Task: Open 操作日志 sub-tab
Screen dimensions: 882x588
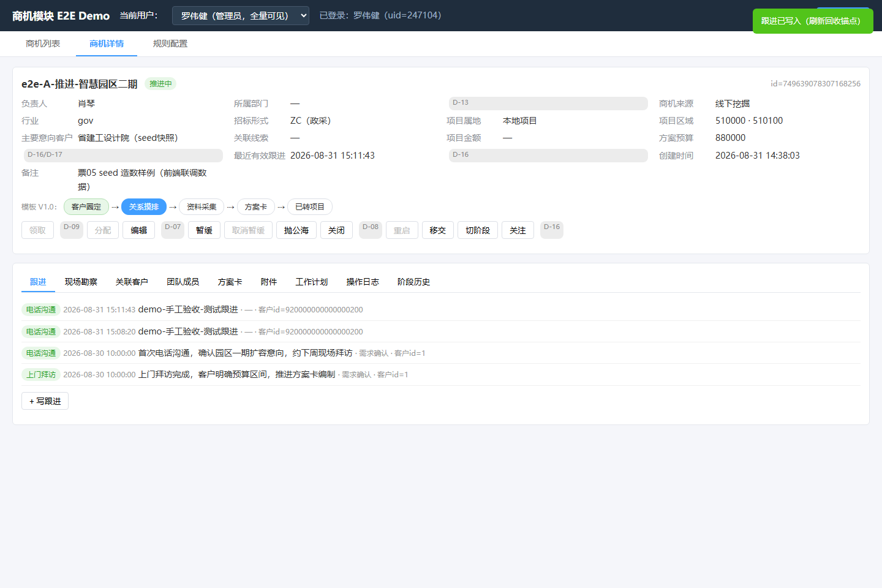Action: 363,282
